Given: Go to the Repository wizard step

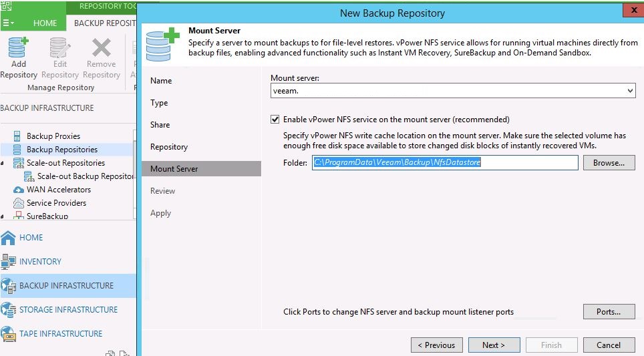Looking at the screenshot, I should [169, 146].
